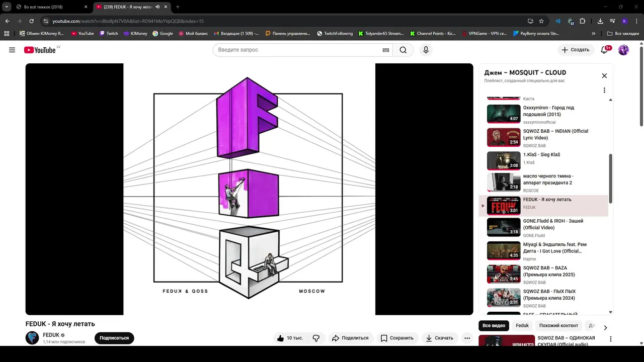Select the Все видео filter chip
The height and width of the screenshot is (362, 644).
point(494,326)
